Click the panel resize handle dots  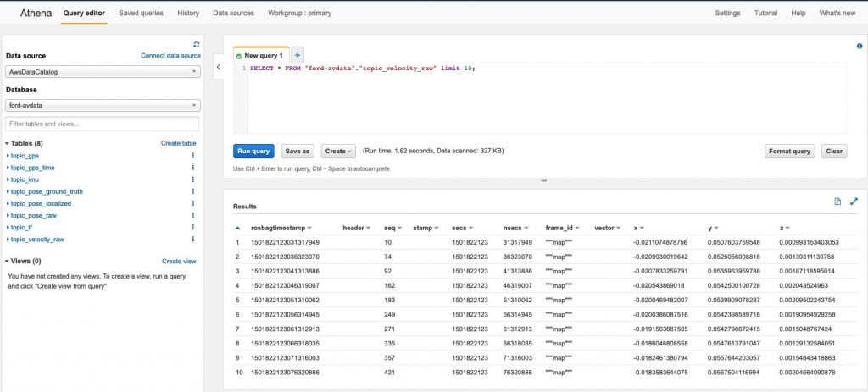tap(543, 181)
